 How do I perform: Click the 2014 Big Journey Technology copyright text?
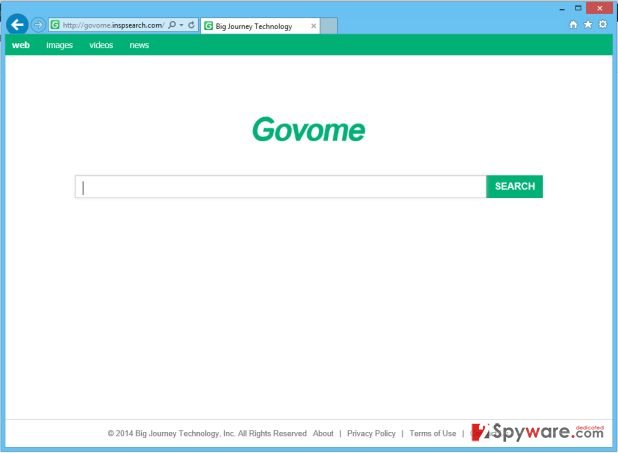click(x=207, y=433)
